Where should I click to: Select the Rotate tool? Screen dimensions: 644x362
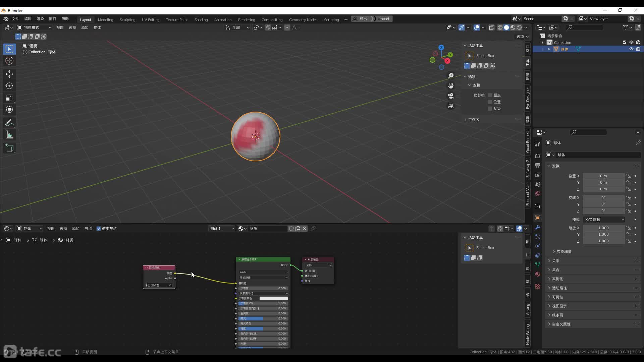pos(9,86)
